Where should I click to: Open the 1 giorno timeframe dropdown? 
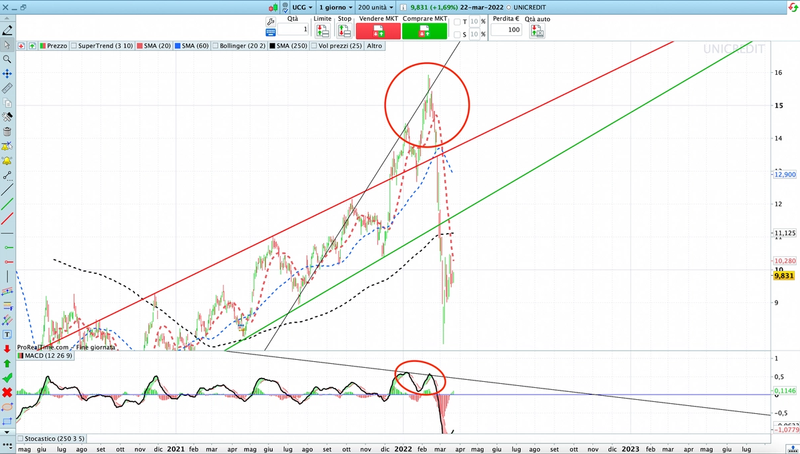[x=336, y=8]
